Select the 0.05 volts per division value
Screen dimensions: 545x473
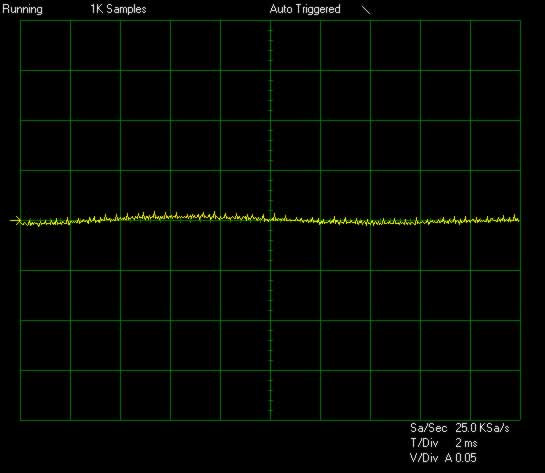click(x=466, y=458)
